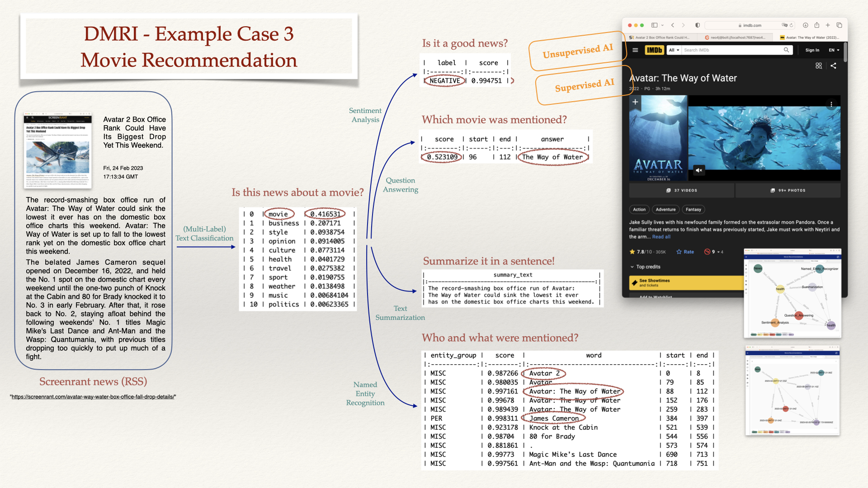Click the translate icon in address bar
Screen dimensions: 868x488
coord(784,25)
